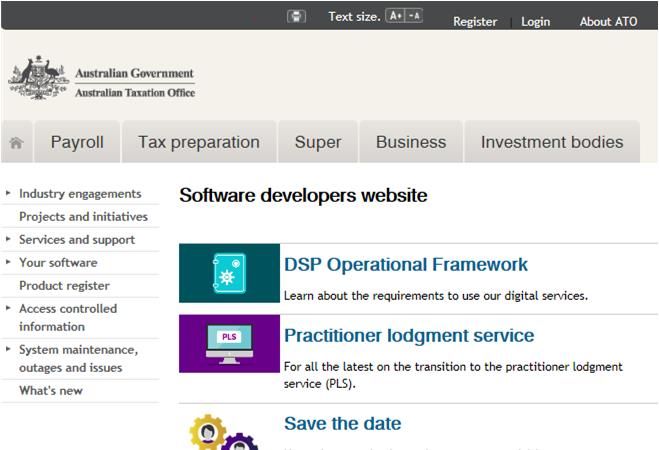
Task: Go to About ATO
Action: coord(609,21)
